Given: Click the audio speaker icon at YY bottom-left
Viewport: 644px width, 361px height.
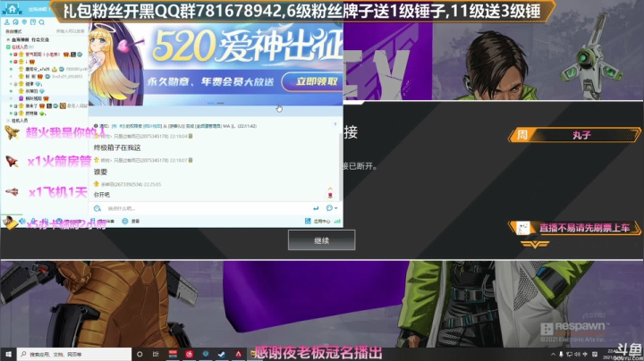Looking at the screenshot, I should [x=21, y=221].
